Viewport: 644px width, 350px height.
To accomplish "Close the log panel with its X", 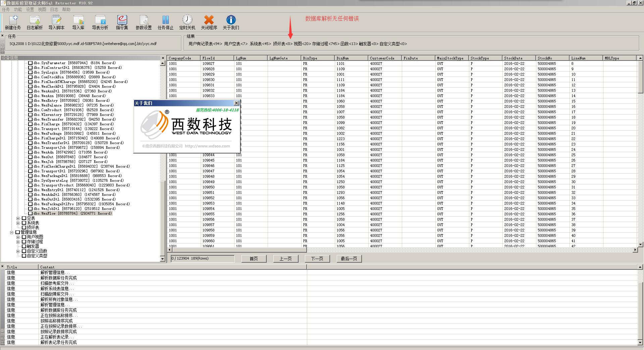I will point(2,266).
